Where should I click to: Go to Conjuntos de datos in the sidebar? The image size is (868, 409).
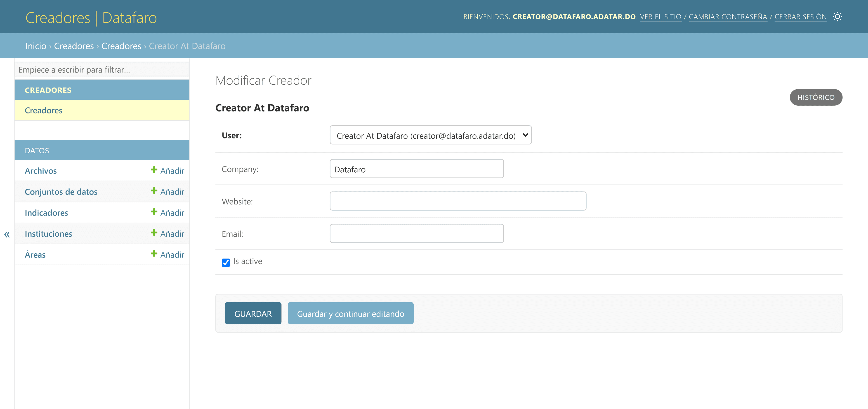(x=61, y=192)
